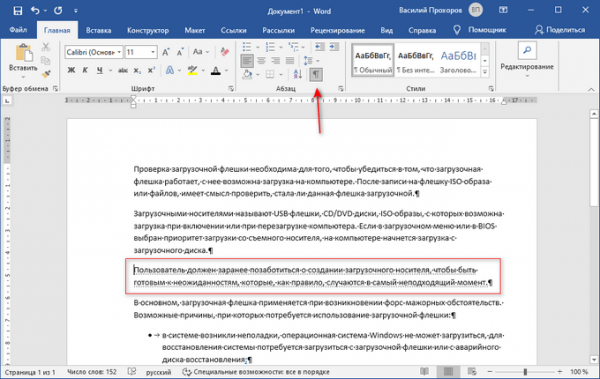Switch to Ссылки tab

pos(233,30)
